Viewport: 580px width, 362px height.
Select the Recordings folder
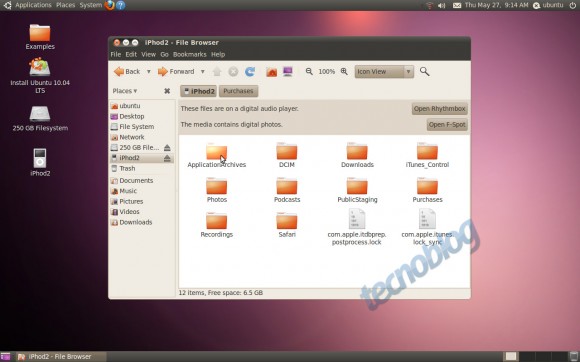[217, 225]
